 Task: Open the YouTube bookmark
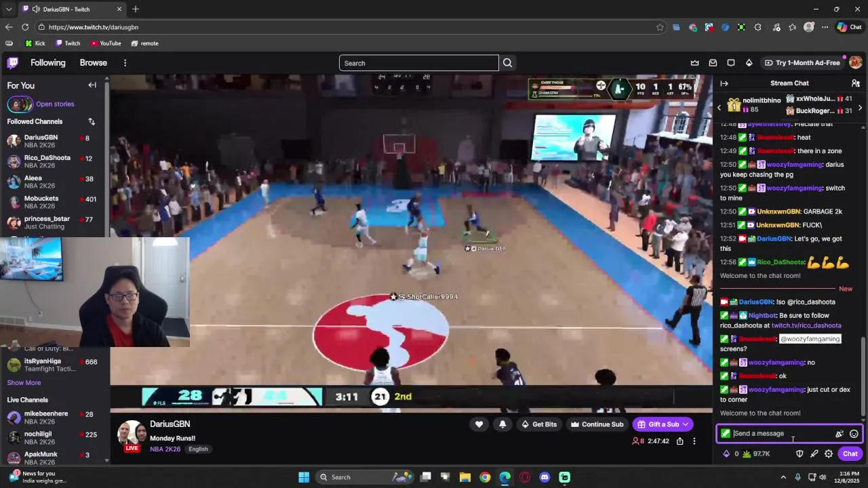pos(105,43)
